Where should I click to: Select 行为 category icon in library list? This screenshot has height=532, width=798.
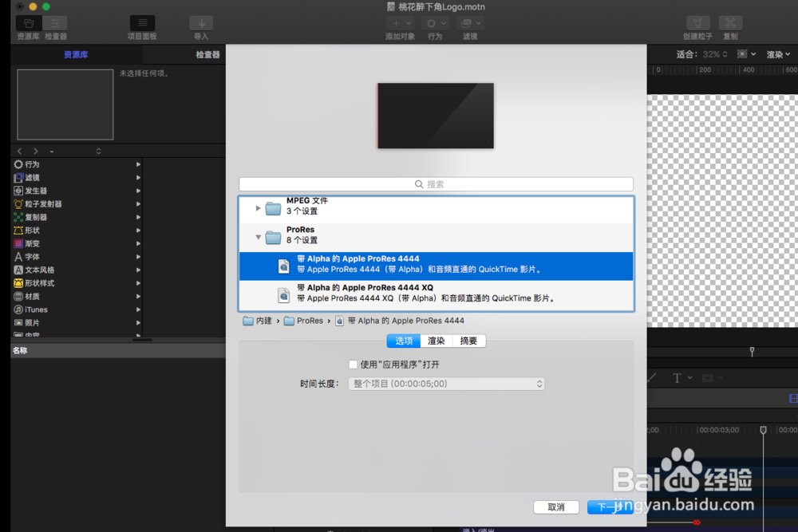(18, 164)
